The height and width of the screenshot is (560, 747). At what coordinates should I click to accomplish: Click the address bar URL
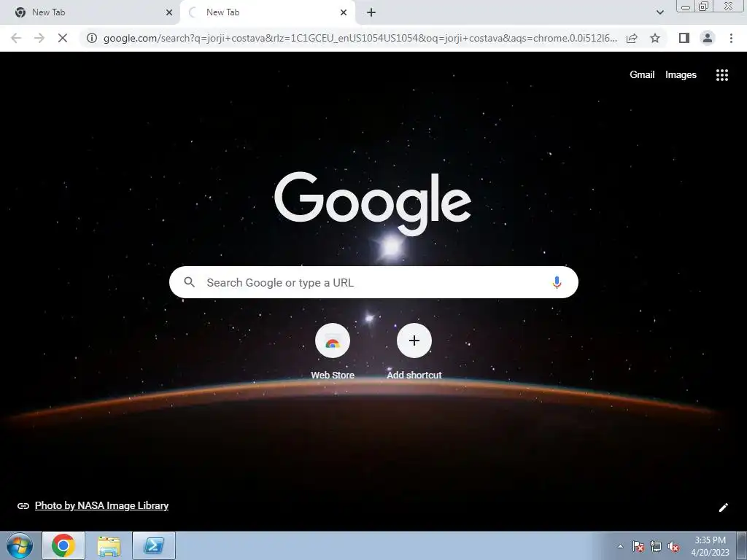360,38
